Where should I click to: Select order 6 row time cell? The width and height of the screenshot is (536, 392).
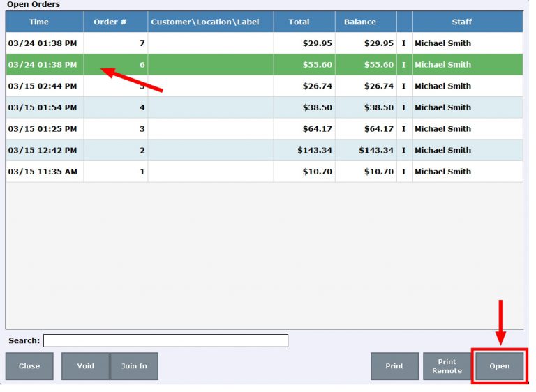coord(45,65)
